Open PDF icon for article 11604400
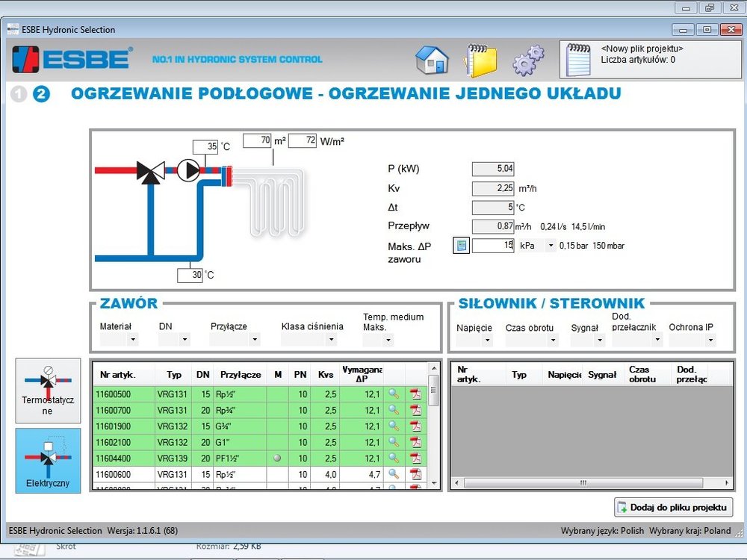This screenshot has height=560, width=747. click(415, 458)
